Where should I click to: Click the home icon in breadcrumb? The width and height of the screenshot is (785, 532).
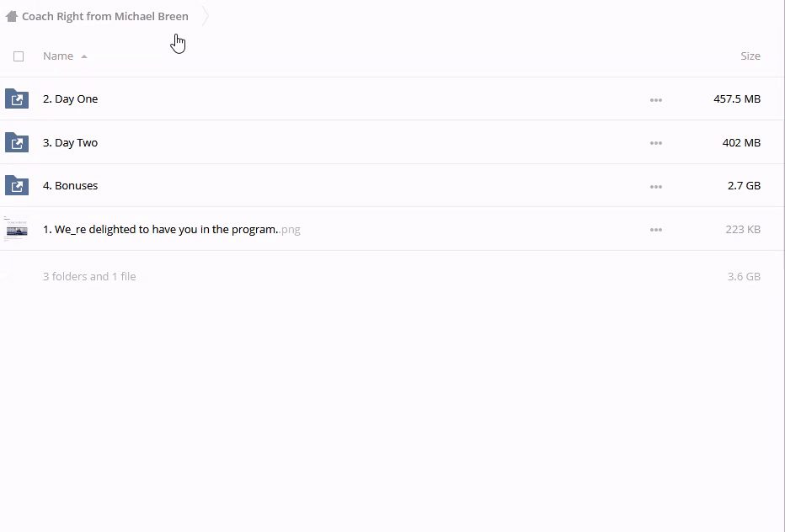tap(12, 16)
